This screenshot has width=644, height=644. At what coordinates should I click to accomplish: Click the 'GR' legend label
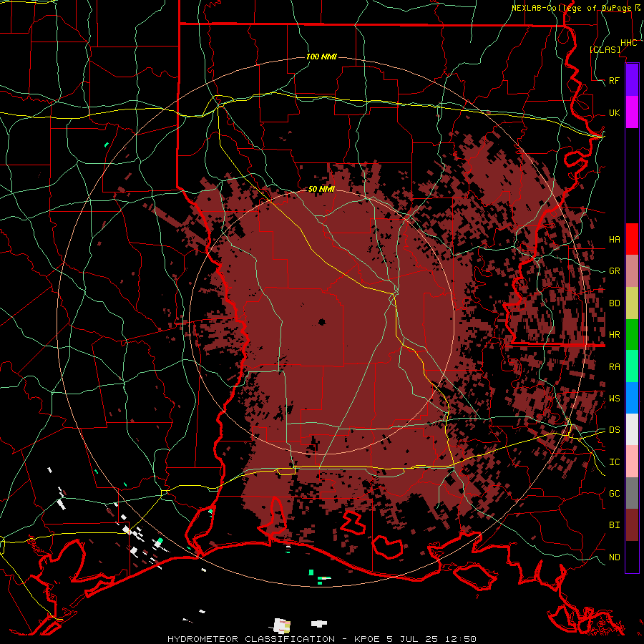614,271
